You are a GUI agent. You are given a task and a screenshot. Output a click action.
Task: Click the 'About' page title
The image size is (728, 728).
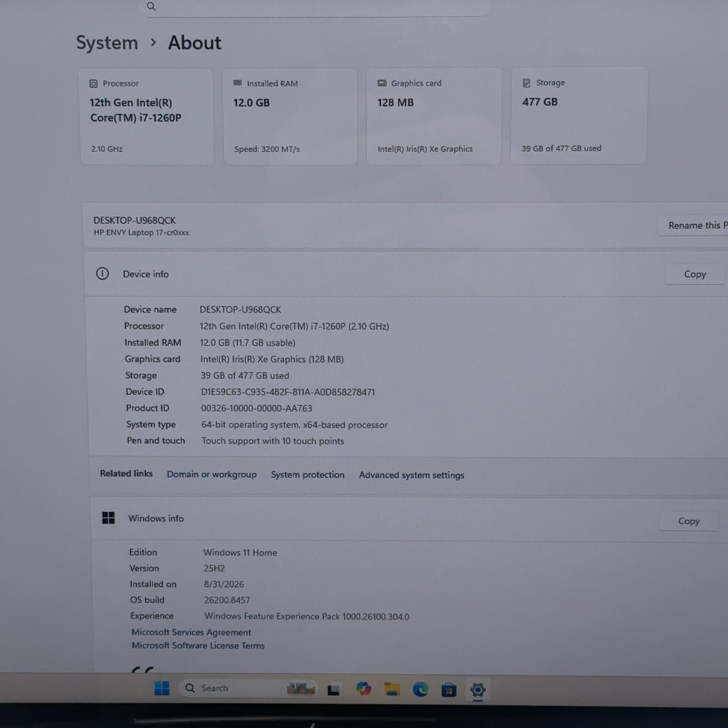click(195, 43)
